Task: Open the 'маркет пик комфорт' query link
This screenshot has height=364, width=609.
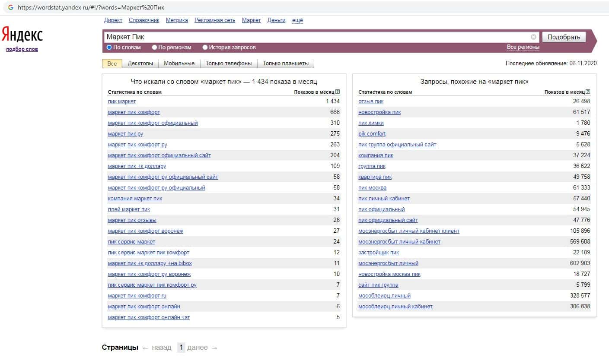Action: (134, 112)
